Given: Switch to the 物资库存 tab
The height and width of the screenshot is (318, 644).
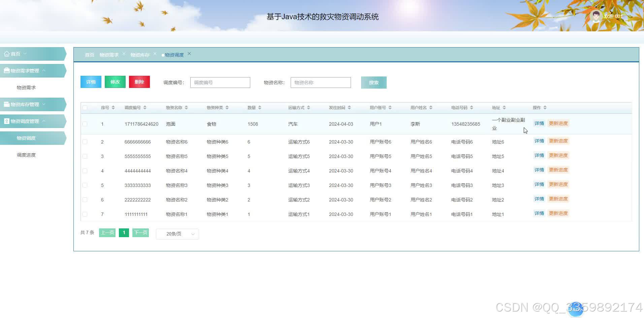Looking at the screenshot, I should pyautogui.click(x=140, y=55).
